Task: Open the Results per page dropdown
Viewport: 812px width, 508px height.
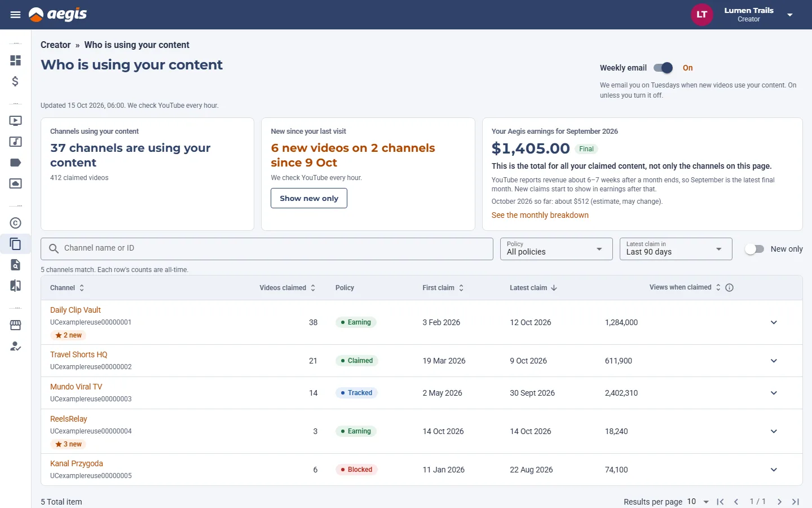Action: coord(698,502)
